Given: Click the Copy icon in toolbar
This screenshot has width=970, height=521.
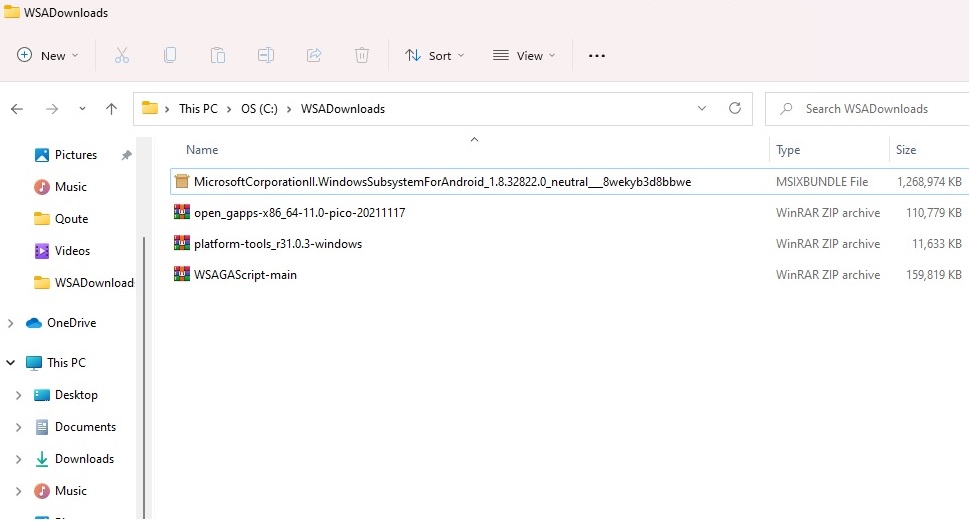Looking at the screenshot, I should pyautogui.click(x=170, y=56).
